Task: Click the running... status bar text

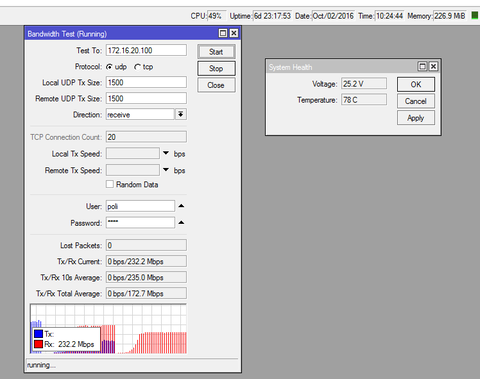Action: (41, 365)
